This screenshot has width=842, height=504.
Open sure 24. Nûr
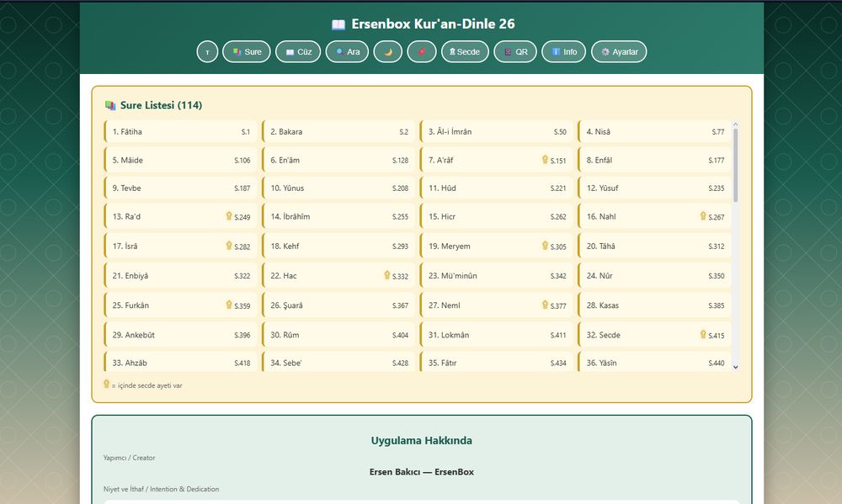(x=654, y=275)
